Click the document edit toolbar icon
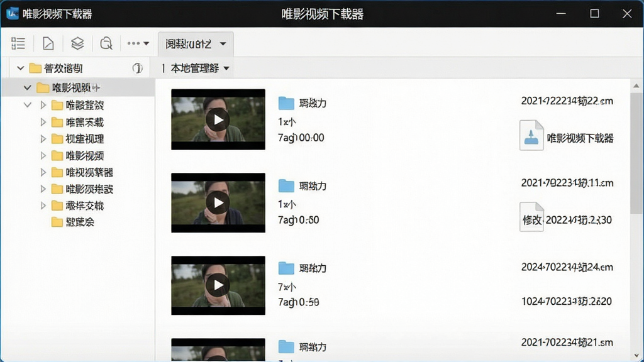 48,43
